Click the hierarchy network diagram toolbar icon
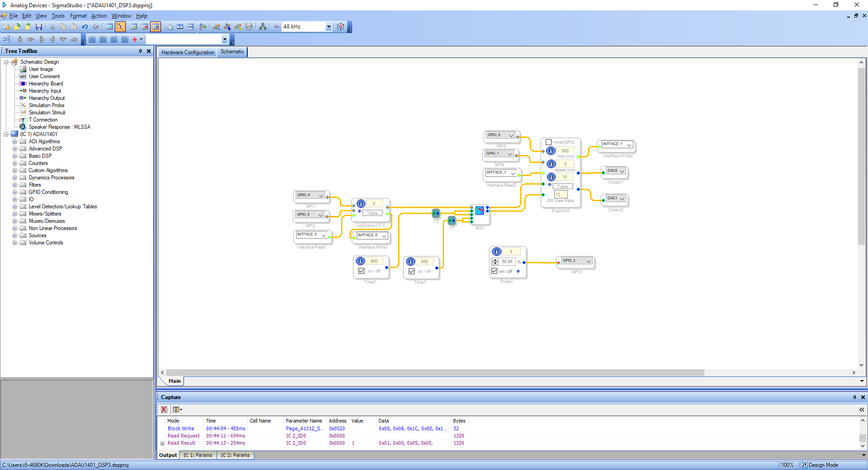The image size is (868, 470). coord(263,27)
